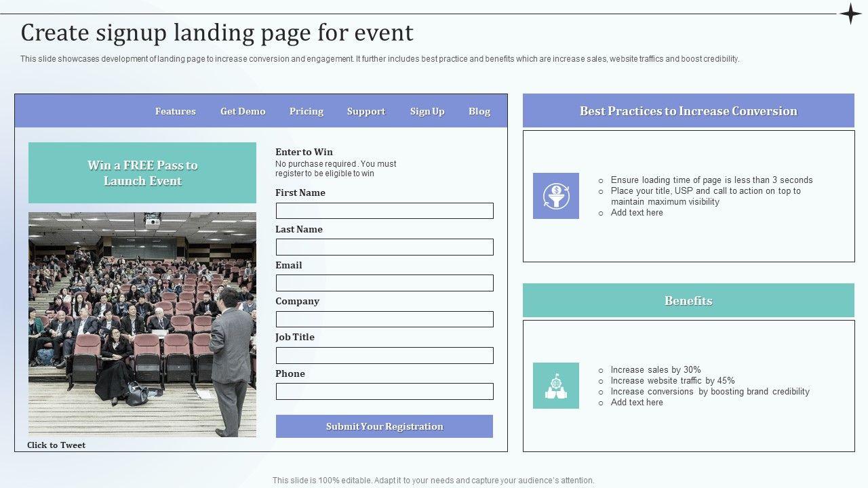Click into the Last Name field
Image resolution: width=868 pixels, height=488 pixels.
tap(384, 247)
